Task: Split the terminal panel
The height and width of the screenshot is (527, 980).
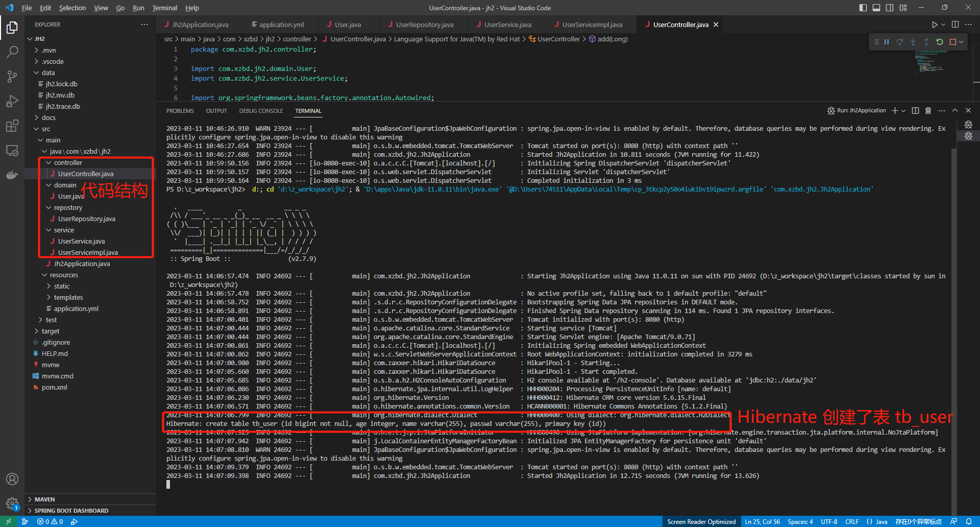Action: [915, 110]
